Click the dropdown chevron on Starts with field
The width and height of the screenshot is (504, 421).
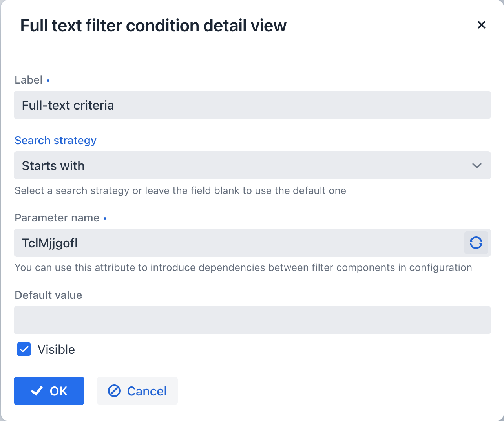tap(477, 165)
